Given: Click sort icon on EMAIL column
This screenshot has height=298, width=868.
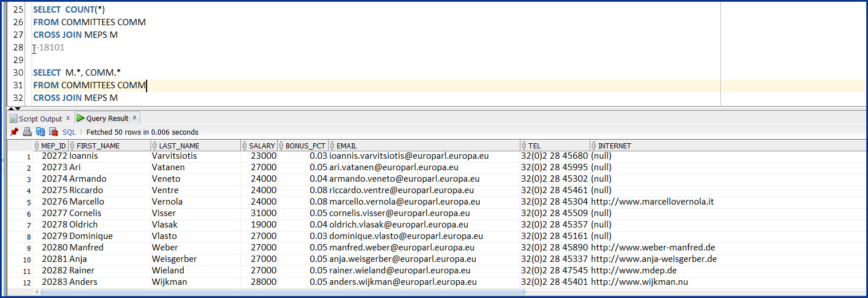Looking at the screenshot, I should coord(333,146).
